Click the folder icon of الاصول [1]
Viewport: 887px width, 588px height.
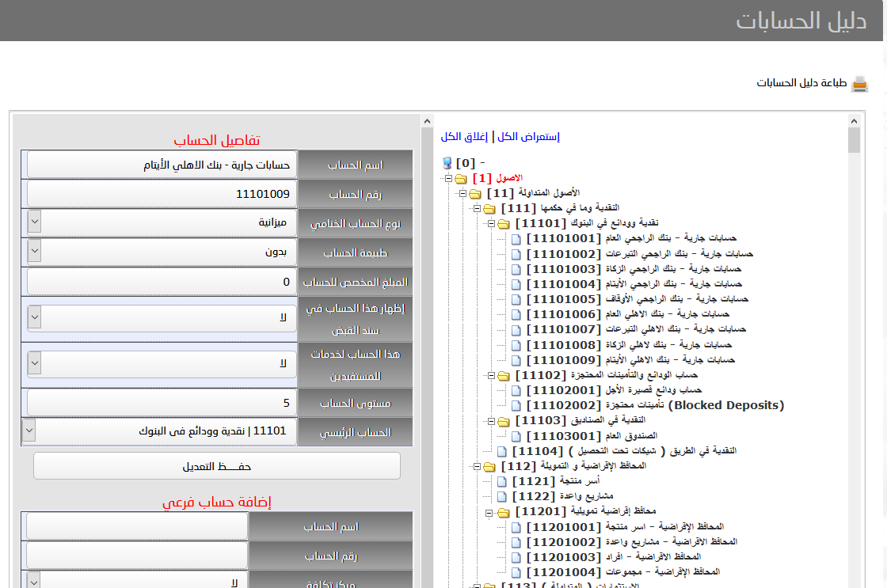pyautogui.click(x=461, y=179)
